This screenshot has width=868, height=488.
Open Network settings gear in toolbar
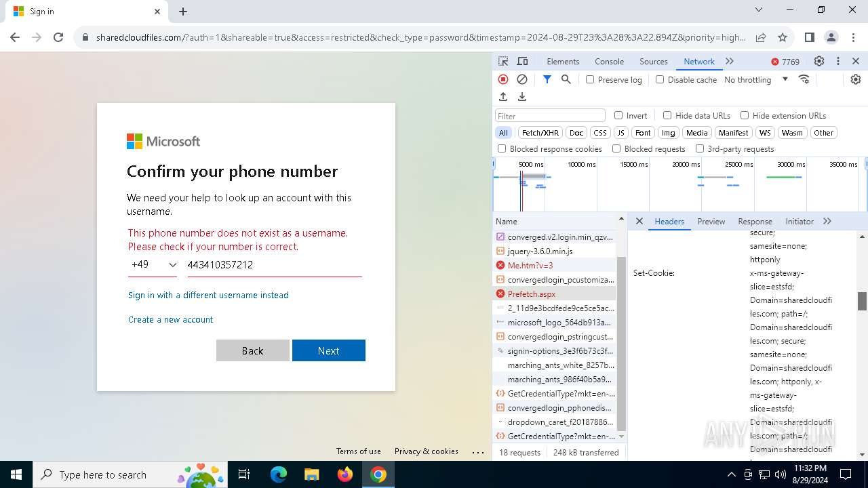pyautogui.click(x=856, y=79)
